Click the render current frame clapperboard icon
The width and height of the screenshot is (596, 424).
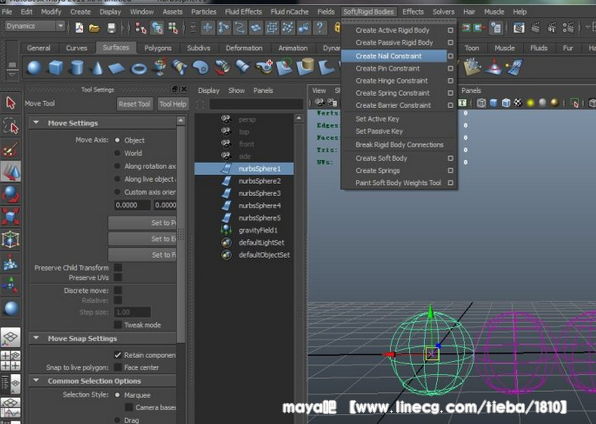pos(536,27)
